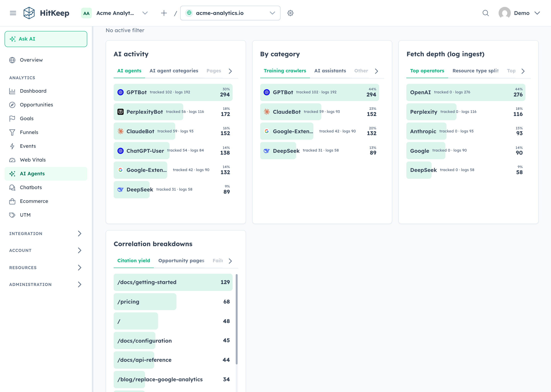Click the Correlation breakdowns list scrollbar
Screen dimensions: 551x392
tap(236, 319)
